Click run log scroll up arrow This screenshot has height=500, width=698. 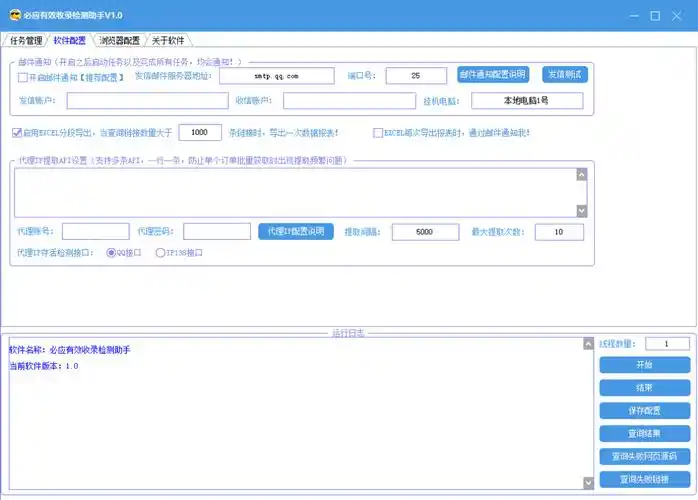pyautogui.click(x=588, y=344)
